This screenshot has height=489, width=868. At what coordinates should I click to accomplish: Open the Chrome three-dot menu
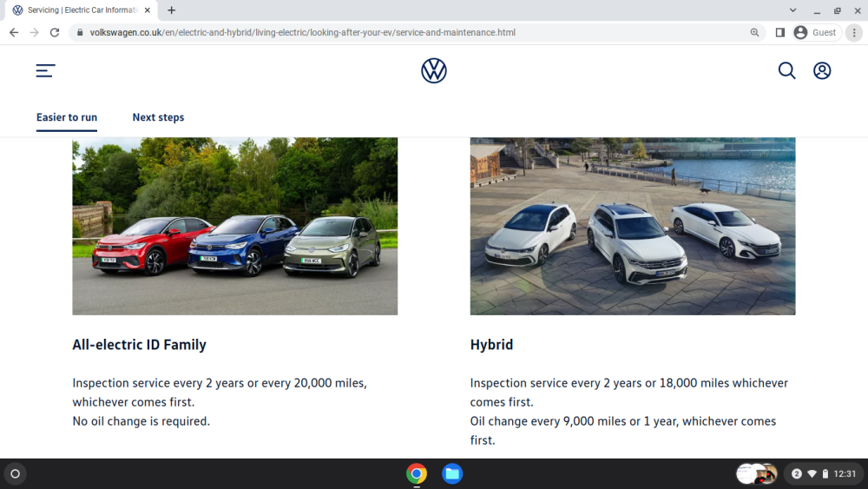click(x=854, y=33)
